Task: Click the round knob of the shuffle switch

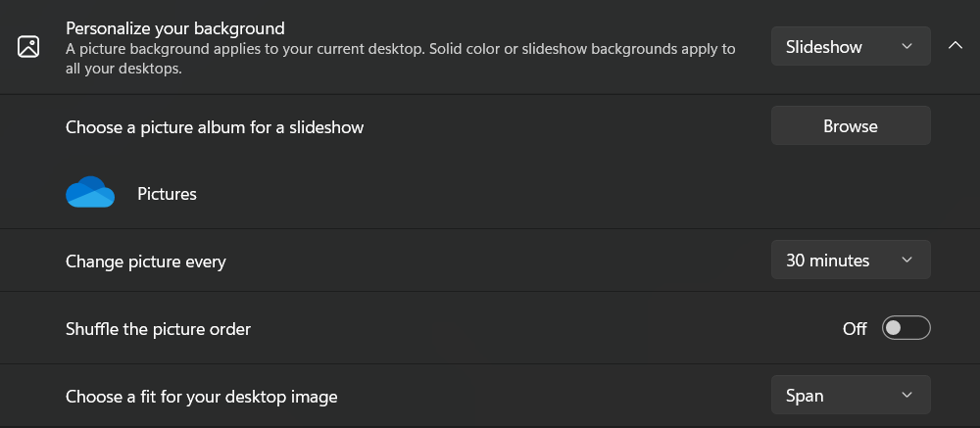Action: pyautogui.click(x=894, y=328)
